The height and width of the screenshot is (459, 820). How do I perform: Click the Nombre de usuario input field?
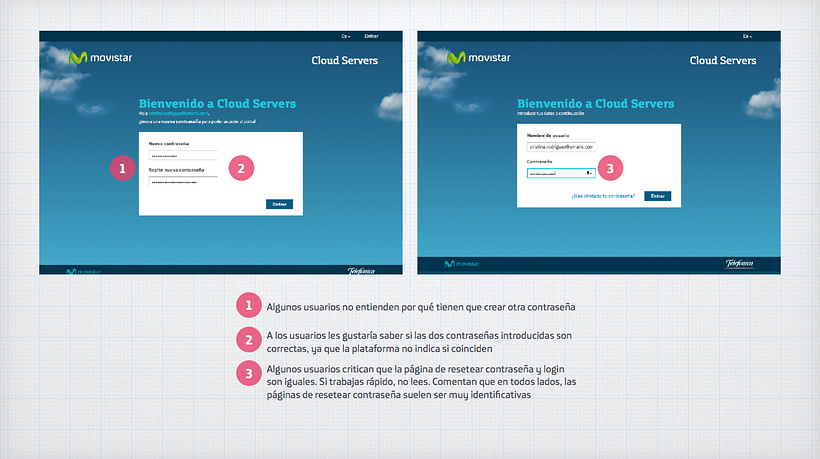[561, 147]
